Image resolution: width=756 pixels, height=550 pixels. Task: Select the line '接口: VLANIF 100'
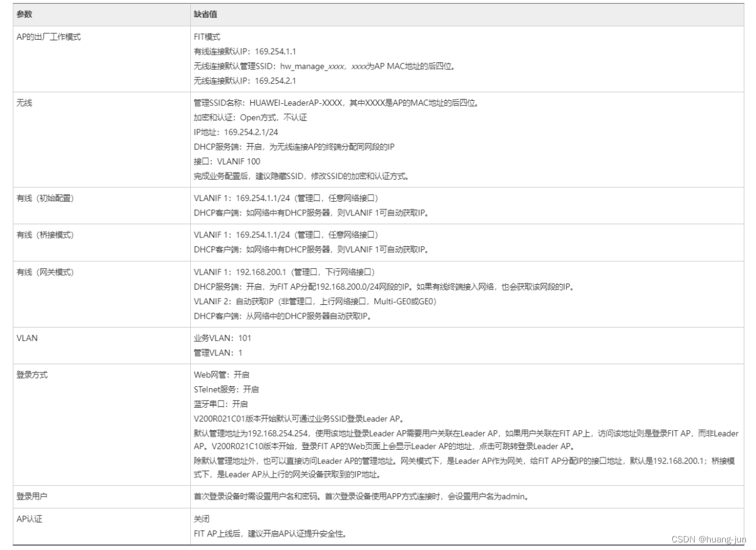click(x=227, y=161)
